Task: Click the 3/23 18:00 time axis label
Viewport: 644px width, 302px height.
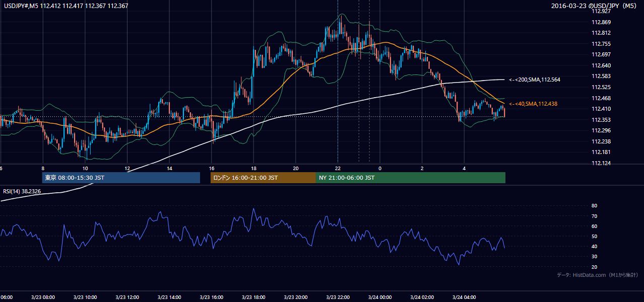Action: pos(253,297)
